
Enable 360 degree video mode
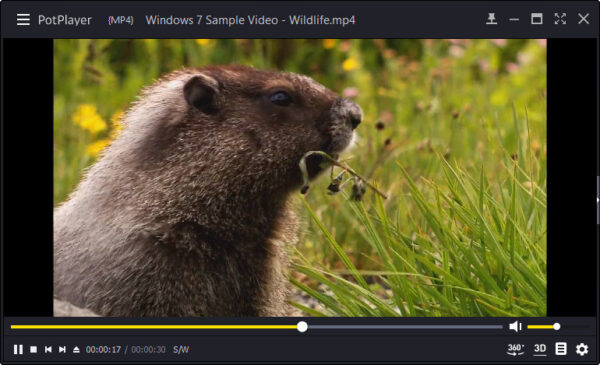click(x=515, y=349)
